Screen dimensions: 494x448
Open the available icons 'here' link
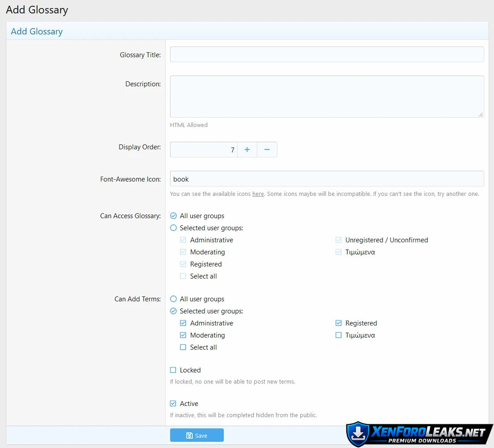pyautogui.click(x=258, y=194)
